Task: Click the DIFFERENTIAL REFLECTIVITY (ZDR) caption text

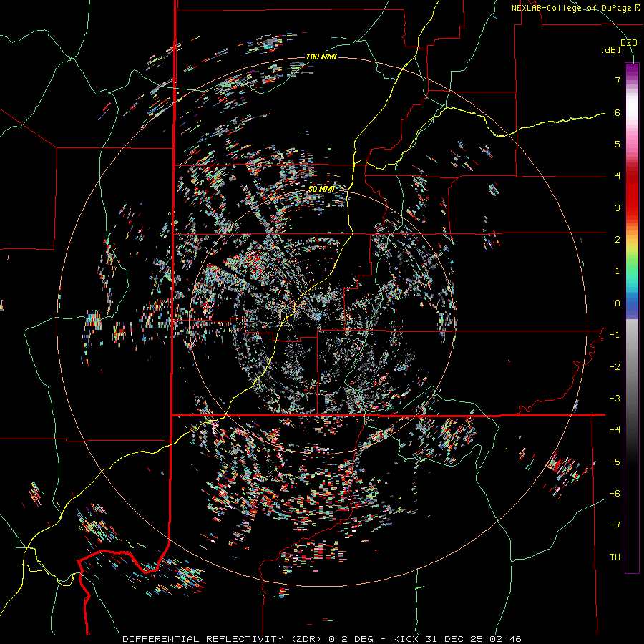Action: pos(223,639)
